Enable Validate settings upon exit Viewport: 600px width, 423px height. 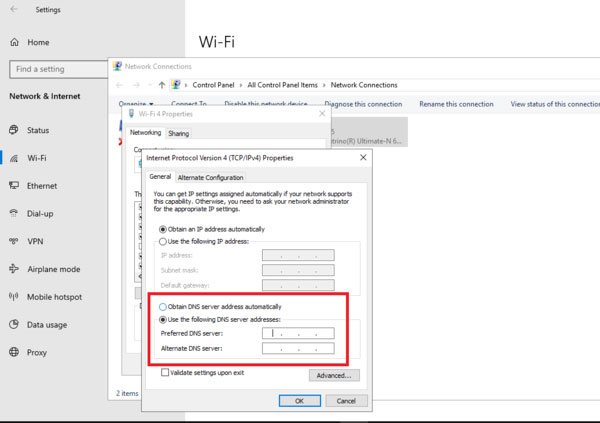(165, 372)
